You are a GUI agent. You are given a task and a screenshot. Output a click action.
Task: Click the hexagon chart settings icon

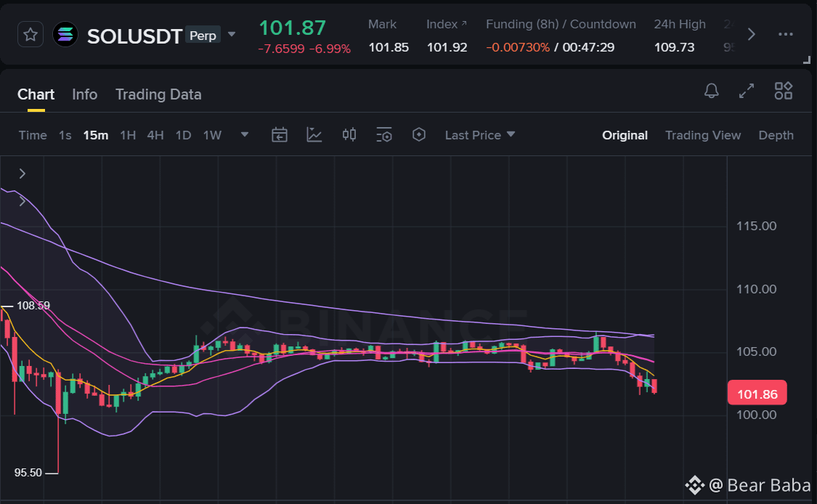[419, 135]
